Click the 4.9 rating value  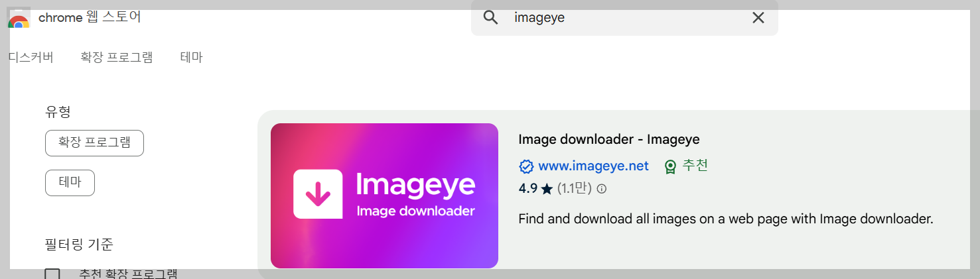pyautogui.click(x=527, y=189)
